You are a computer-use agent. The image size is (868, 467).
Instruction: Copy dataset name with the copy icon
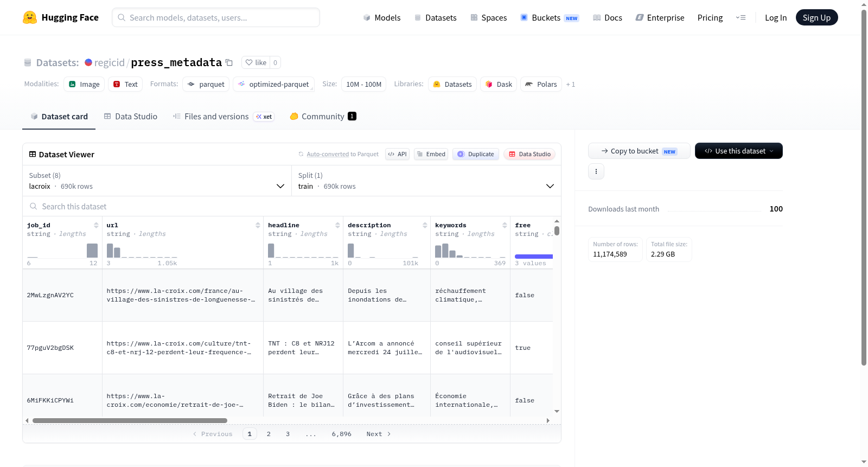point(229,62)
